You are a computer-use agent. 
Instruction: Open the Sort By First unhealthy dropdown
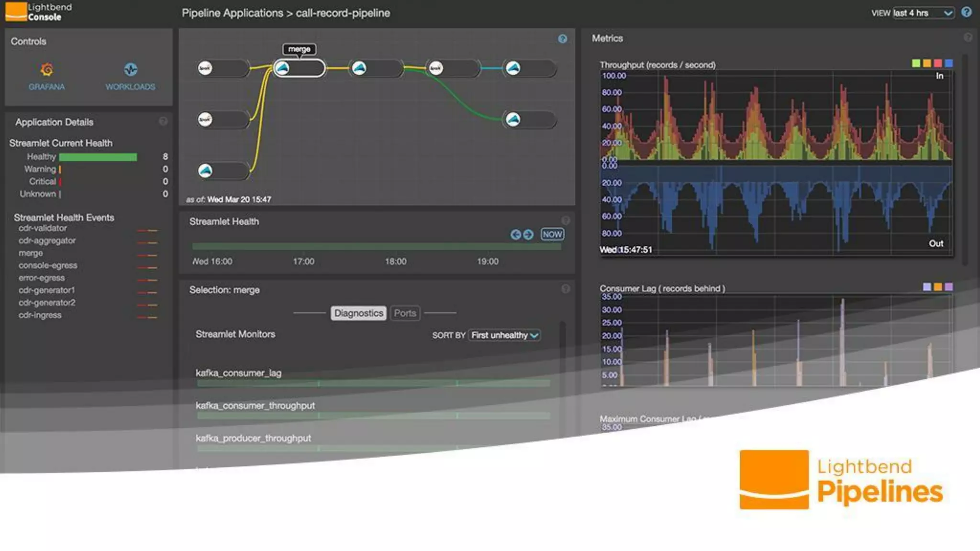tap(505, 335)
